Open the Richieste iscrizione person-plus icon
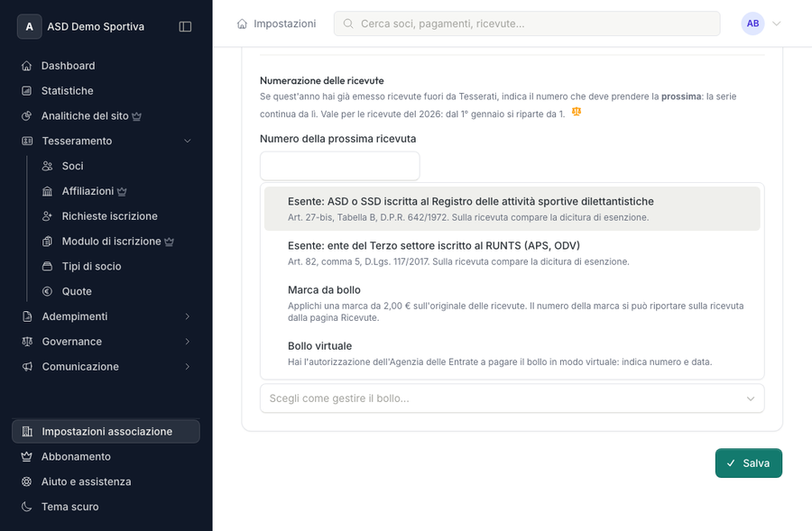The image size is (812, 531). pos(47,216)
